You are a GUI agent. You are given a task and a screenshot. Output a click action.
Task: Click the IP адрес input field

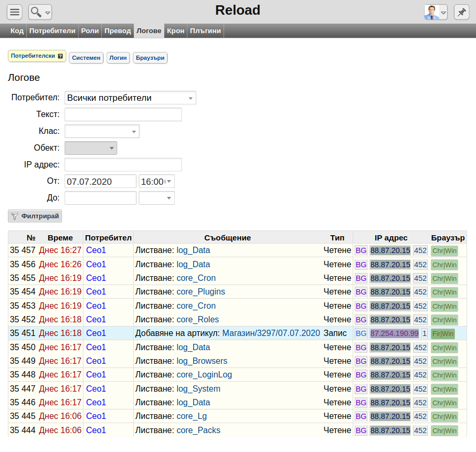(123, 165)
